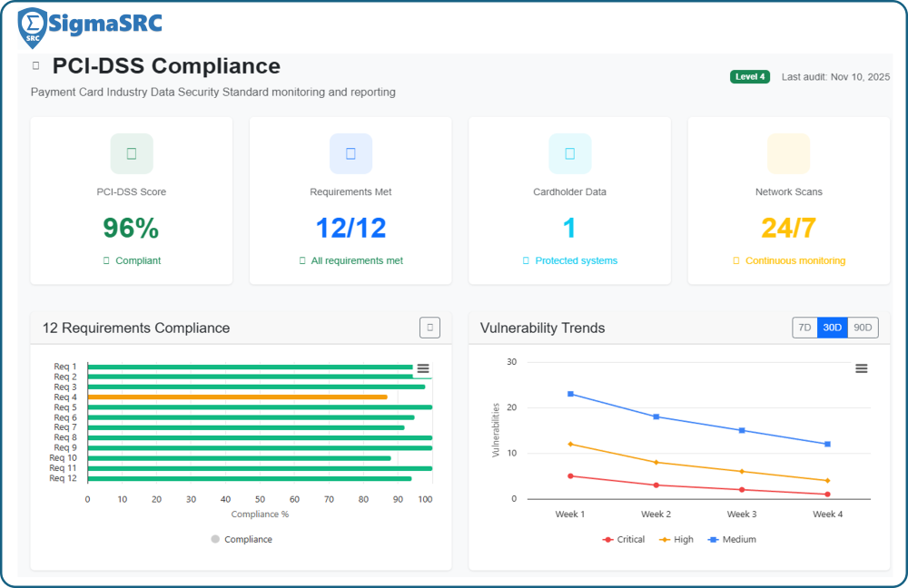This screenshot has width=908, height=588.
Task: Click the Week 2 axis label
Action: point(656,514)
